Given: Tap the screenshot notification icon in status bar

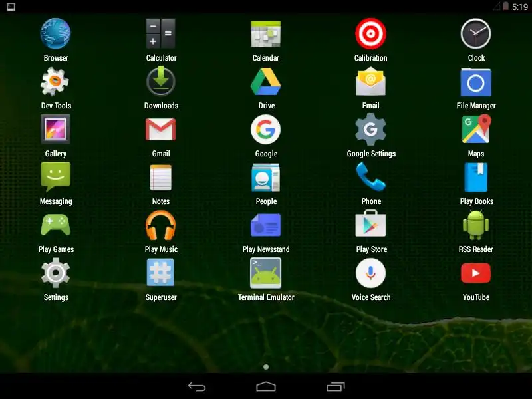Looking at the screenshot, I should click(x=11, y=7).
